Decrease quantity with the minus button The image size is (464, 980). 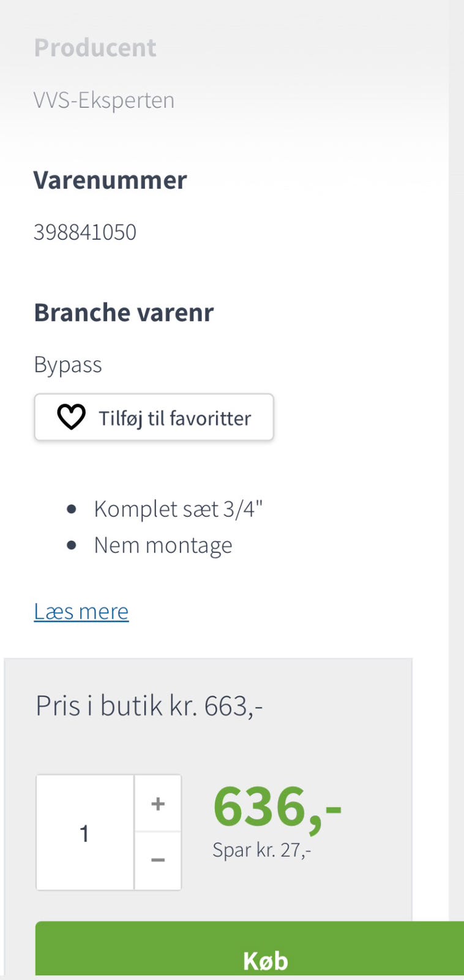(158, 860)
